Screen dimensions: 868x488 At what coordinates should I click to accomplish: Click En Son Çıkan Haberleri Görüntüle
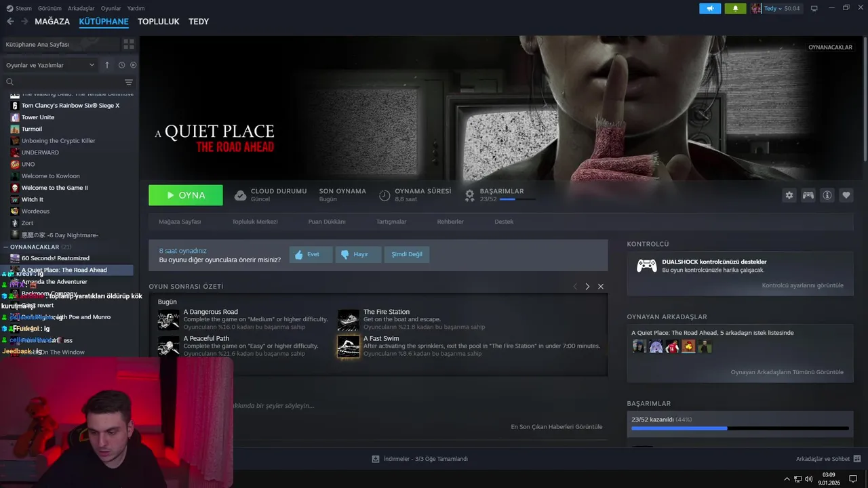[x=557, y=427]
